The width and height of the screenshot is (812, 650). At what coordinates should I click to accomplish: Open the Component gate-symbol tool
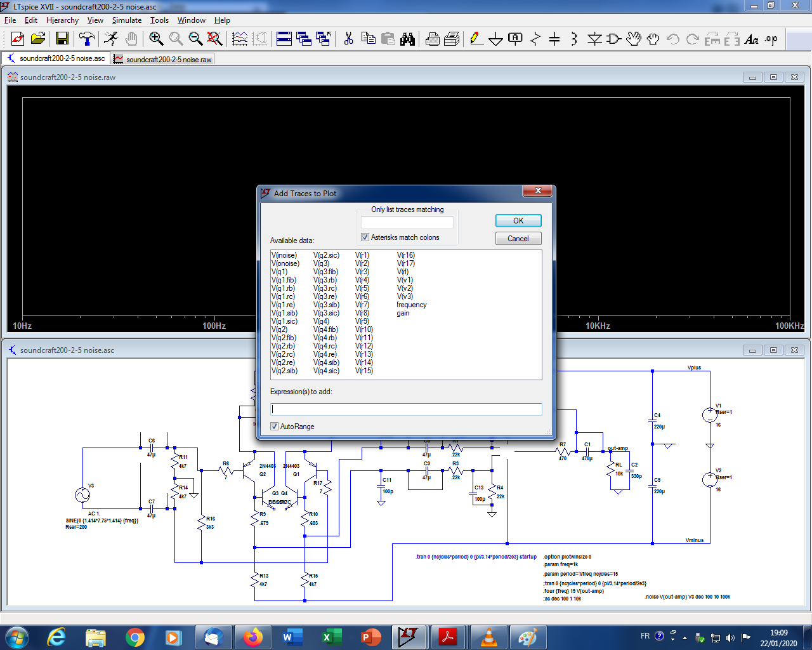(613, 39)
